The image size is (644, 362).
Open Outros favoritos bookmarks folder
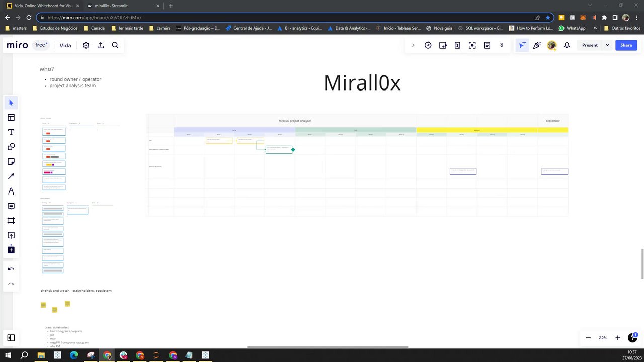coord(622,28)
